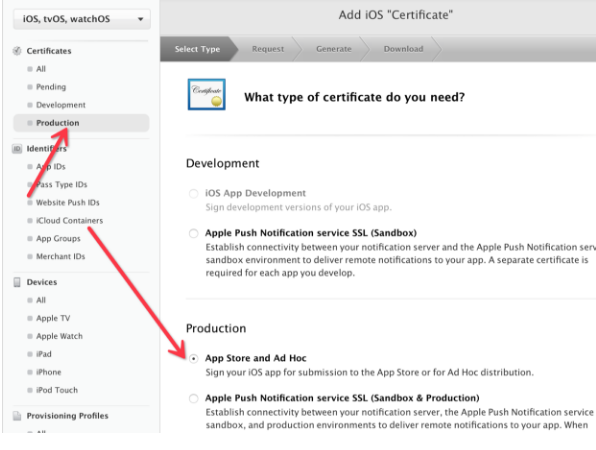Click 'What type of certificate do you need?' heading
The image size is (596, 450).
pos(354,97)
